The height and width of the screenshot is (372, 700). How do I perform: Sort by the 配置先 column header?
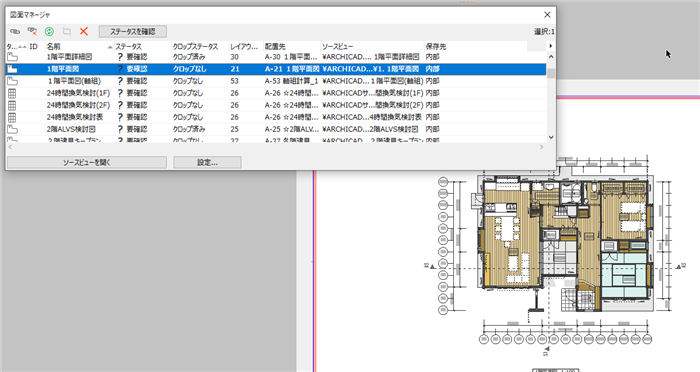pyautogui.click(x=292, y=46)
